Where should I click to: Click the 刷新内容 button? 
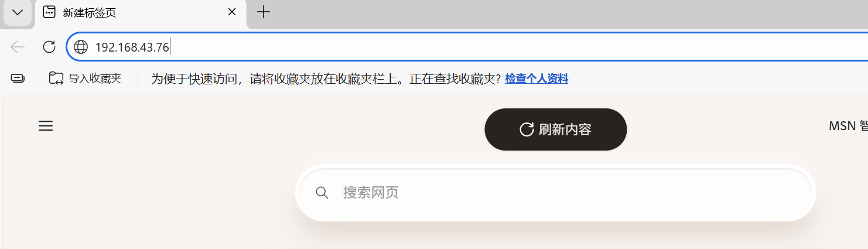point(556,129)
